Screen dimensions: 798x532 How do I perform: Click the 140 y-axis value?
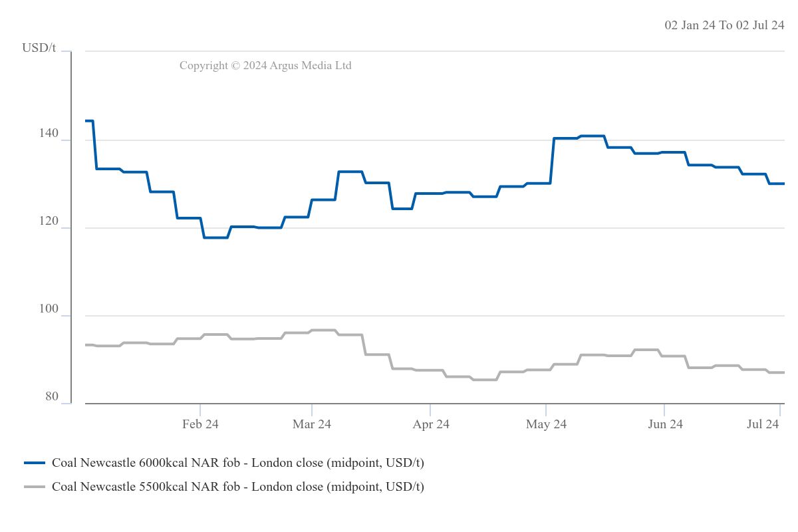[49, 134]
